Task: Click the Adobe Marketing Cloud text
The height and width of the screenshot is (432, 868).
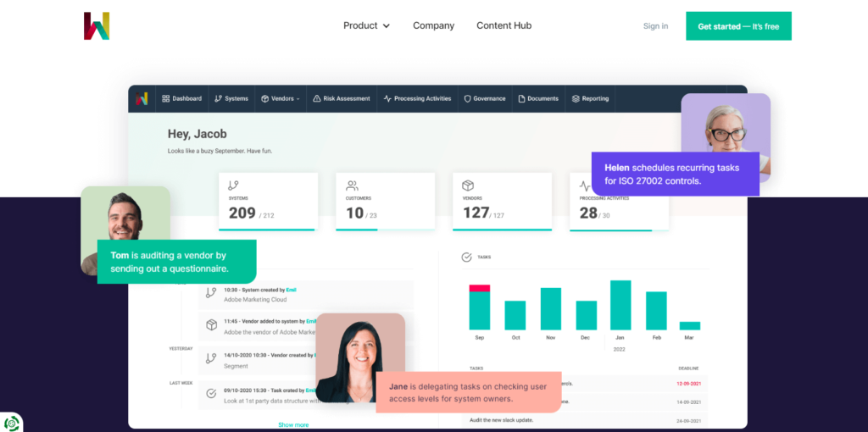Action: coord(255,300)
